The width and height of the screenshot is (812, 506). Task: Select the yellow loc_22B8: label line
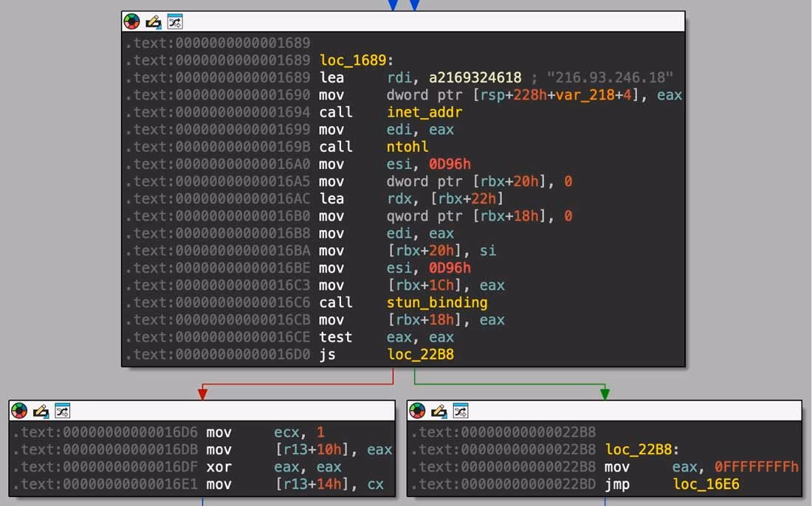pyautogui.click(x=642, y=450)
